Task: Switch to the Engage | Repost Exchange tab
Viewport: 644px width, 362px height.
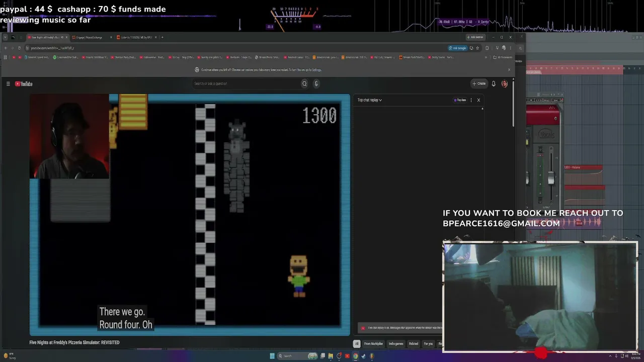Action: pyautogui.click(x=92, y=37)
